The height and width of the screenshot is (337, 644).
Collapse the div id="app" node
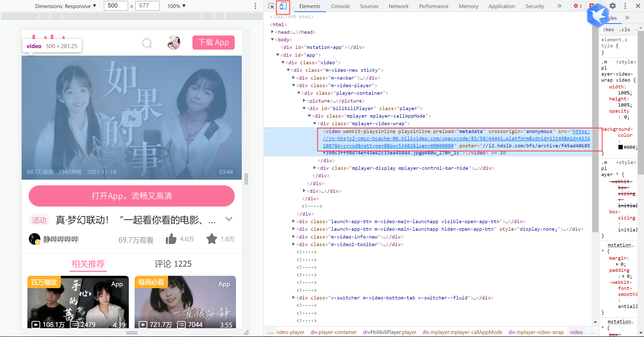[x=277, y=55]
